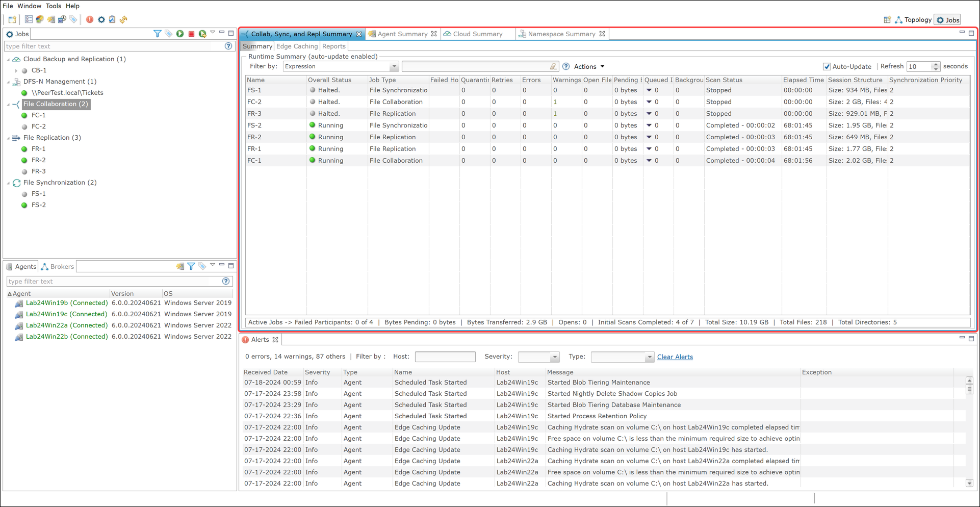Open Jobs panel view menu triangle

[x=213, y=33]
